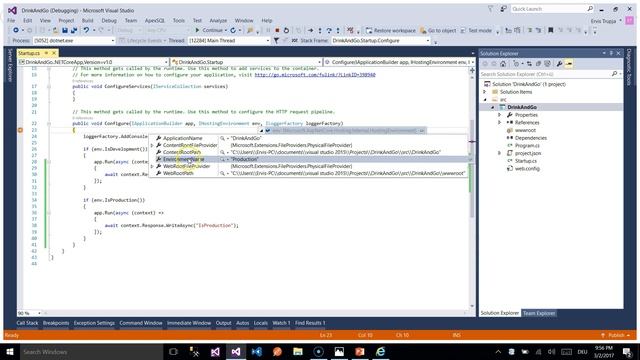Click Internet Explorer icon on taskbar
The image size is (640, 360).
coord(380,351)
